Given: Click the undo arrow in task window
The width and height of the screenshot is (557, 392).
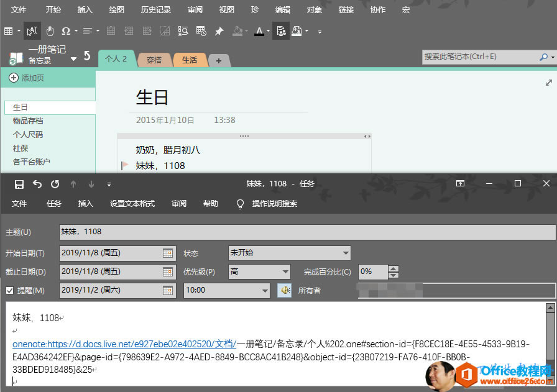Looking at the screenshot, I should pos(37,184).
